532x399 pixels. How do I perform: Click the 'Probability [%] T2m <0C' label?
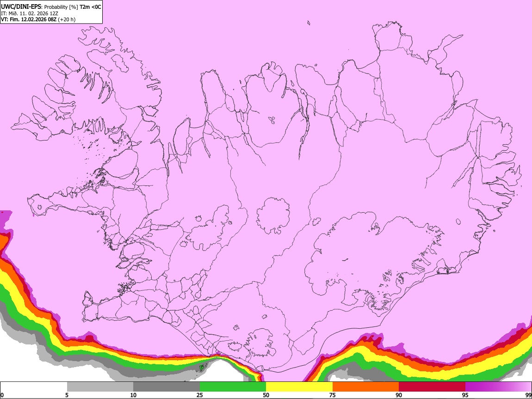(x=73, y=7)
